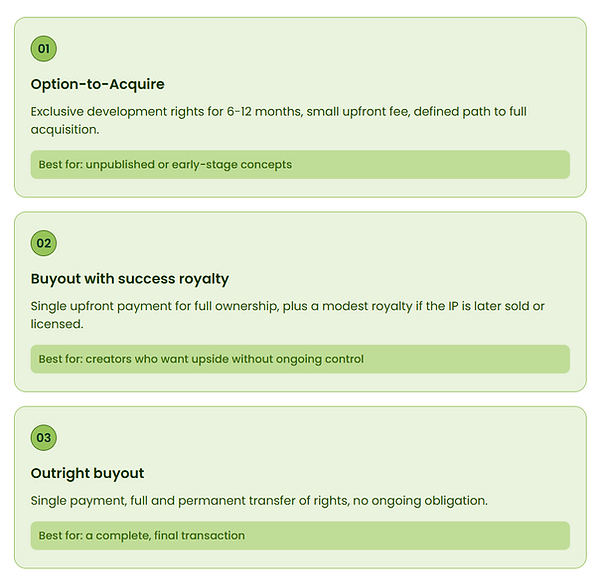This screenshot has height=585, width=600.
Task: Click the single payment permanent transfer description
Action: (x=259, y=500)
